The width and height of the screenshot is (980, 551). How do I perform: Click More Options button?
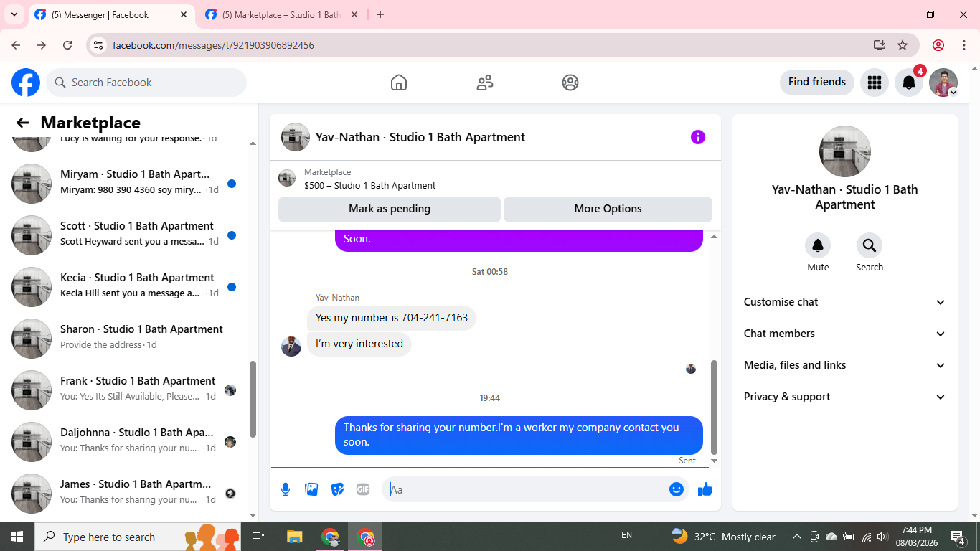pyautogui.click(x=608, y=209)
